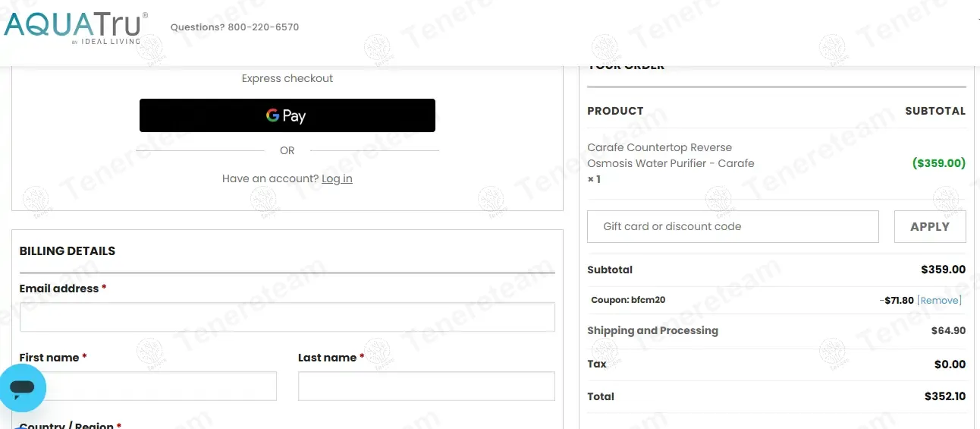Pay with the Google Pay button

coord(287,115)
